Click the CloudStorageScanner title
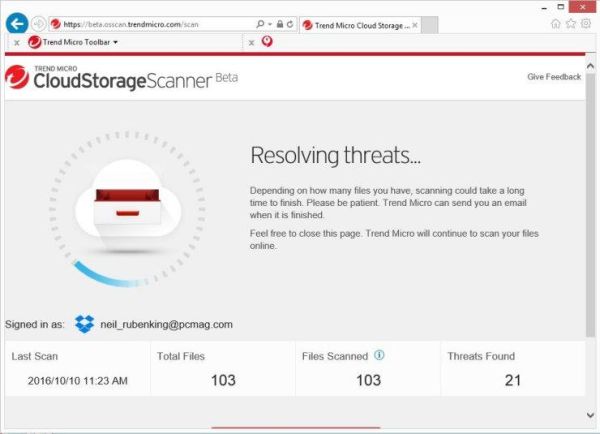Screen dimensions: 600x434 [122, 81]
